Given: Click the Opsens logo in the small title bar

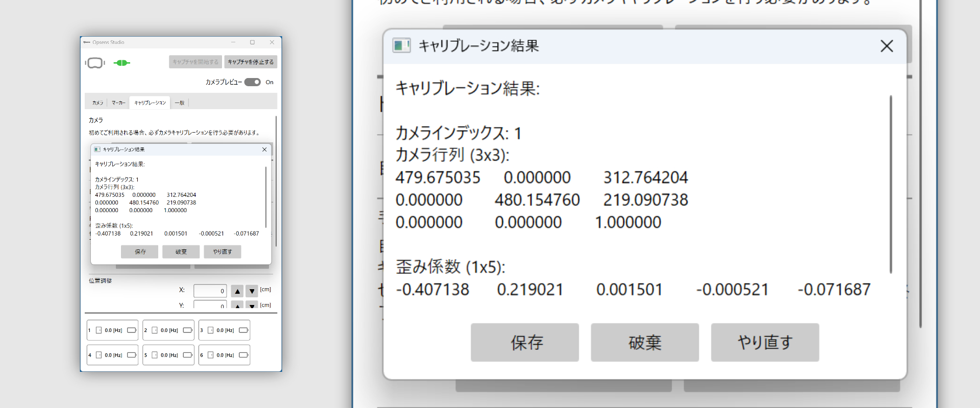Looking at the screenshot, I should click(87, 42).
